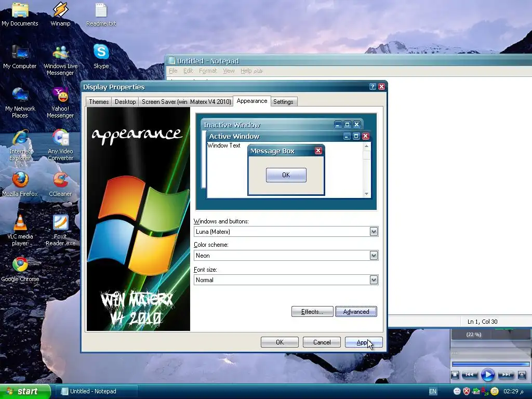The height and width of the screenshot is (399, 532).
Task: Select the Readme.txt file icon
Action: click(101, 14)
